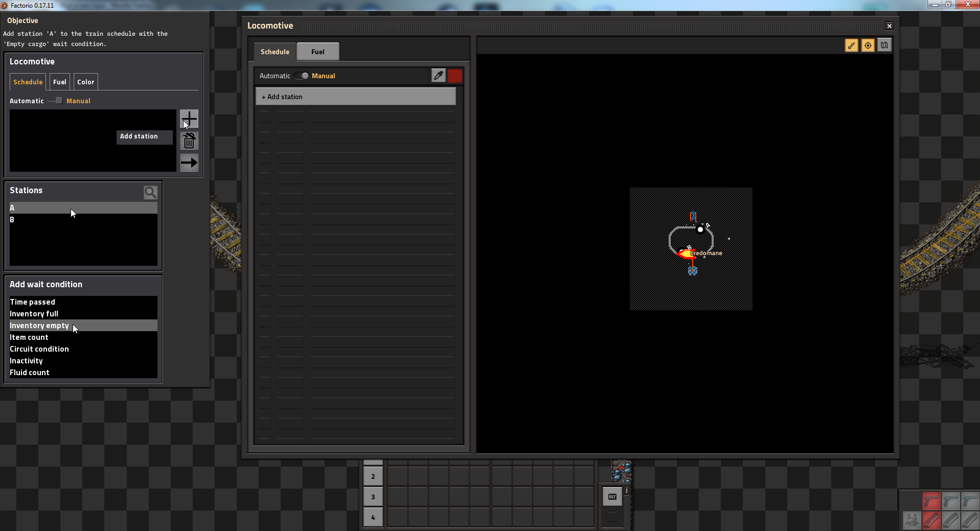Image resolution: width=980 pixels, height=531 pixels.
Task: Select the red highlighted ammo magazine slot
Action: coord(931,520)
